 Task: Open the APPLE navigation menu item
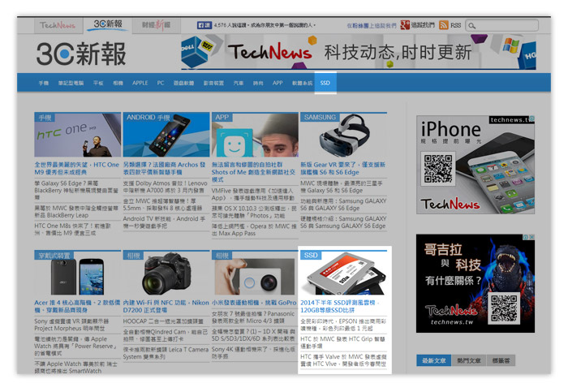coord(140,83)
